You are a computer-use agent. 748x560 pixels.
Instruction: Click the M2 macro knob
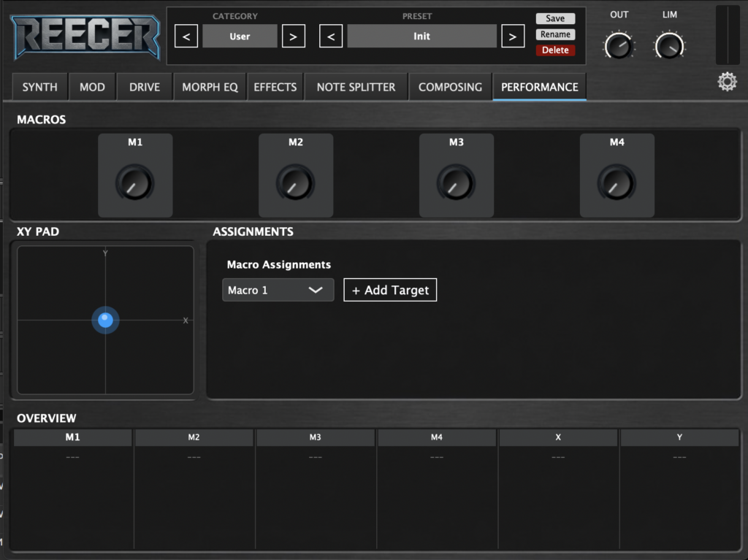296,183
